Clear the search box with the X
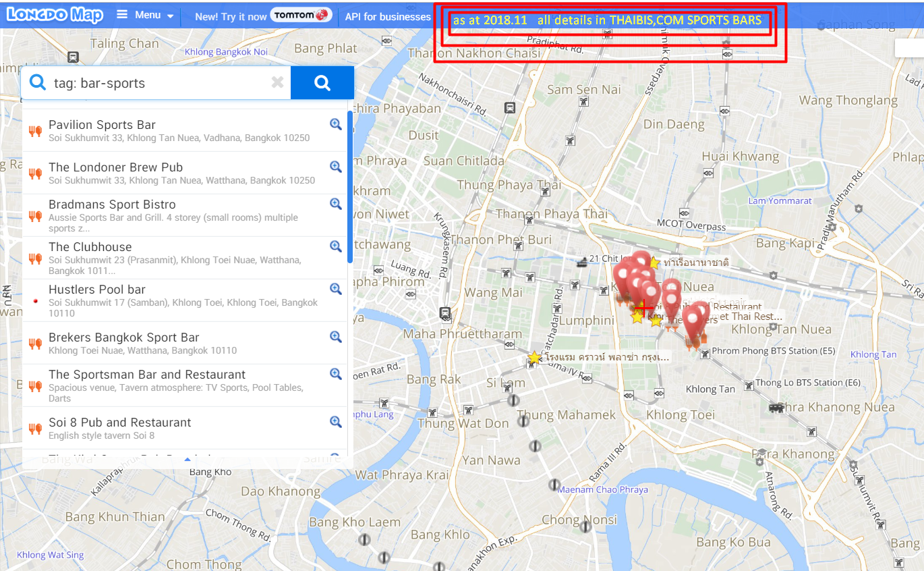924x571 pixels. pos(277,83)
